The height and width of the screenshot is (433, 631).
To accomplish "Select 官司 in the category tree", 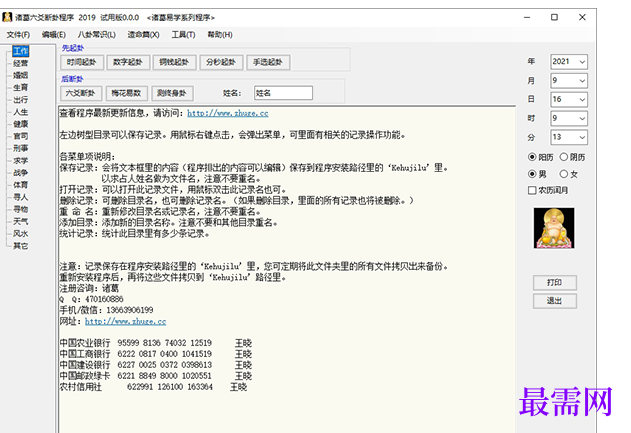I will pyautogui.click(x=21, y=136).
